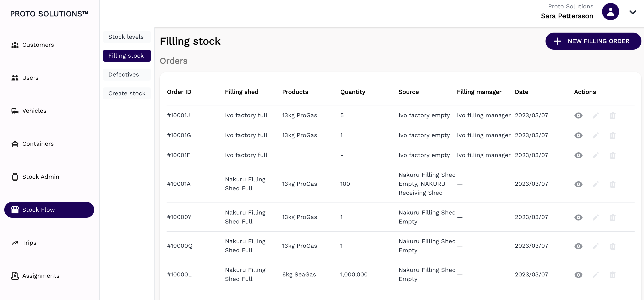Click the user avatar icon
Viewport: 644px width, 300px height.
[610, 12]
